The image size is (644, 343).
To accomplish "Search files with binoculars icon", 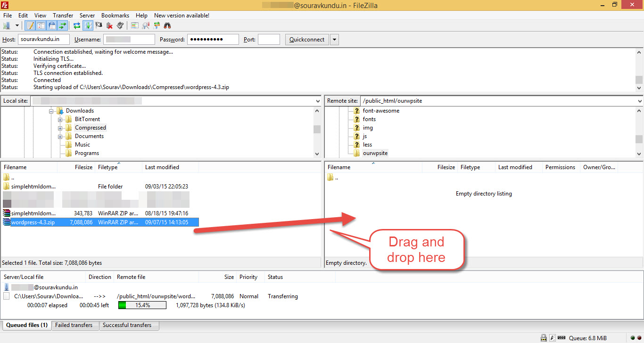I will click(x=167, y=25).
